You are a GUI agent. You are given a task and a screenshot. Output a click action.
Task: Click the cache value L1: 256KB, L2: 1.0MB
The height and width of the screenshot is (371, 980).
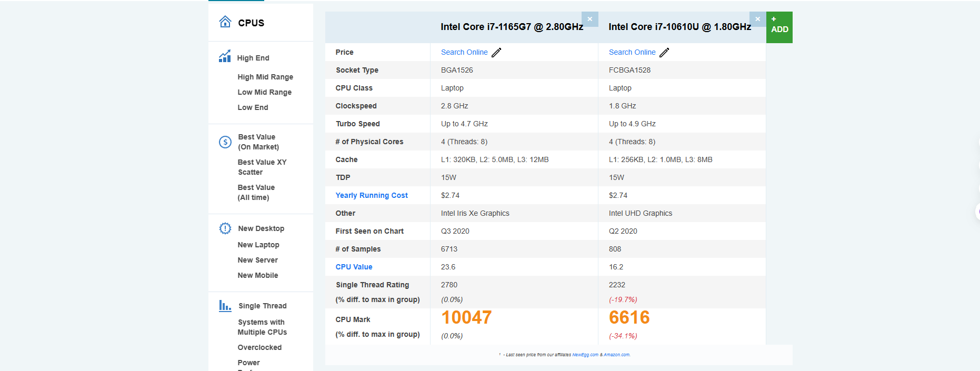pos(661,159)
